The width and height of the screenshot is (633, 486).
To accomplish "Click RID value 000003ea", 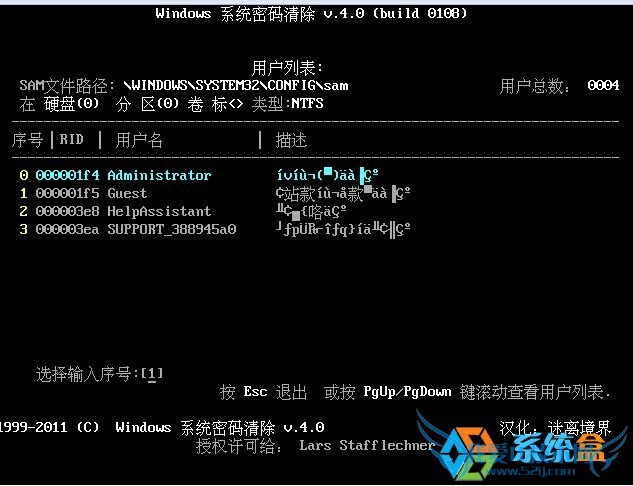I will [x=67, y=229].
